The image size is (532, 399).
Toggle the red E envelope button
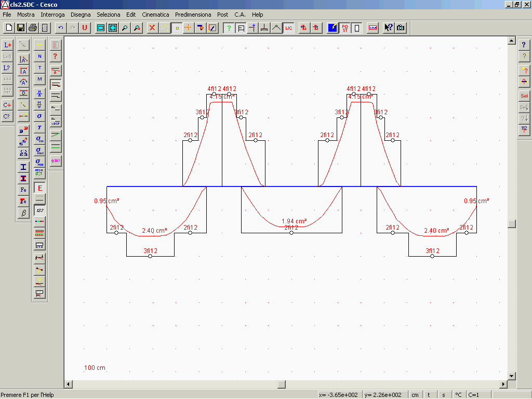pyautogui.click(x=39, y=188)
